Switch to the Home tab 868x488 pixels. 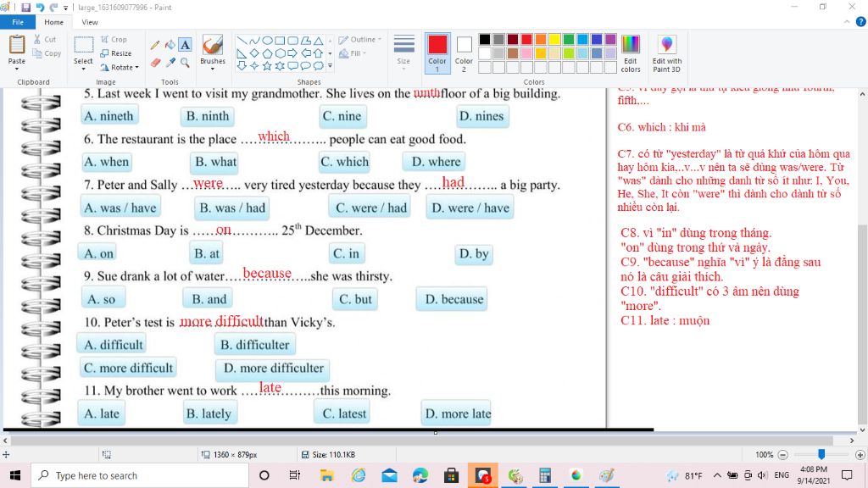[53, 22]
